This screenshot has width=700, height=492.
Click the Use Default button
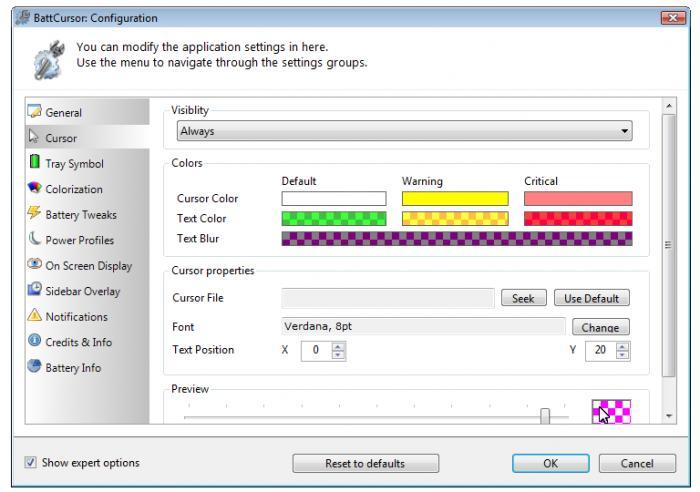[592, 298]
